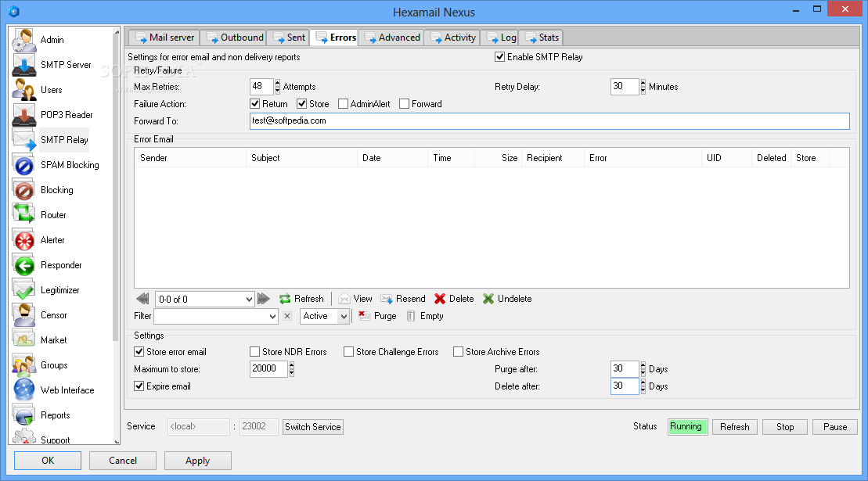Switch to the Outbound tab
Viewport: 868px width, 481px height.
tap(234, 38)
